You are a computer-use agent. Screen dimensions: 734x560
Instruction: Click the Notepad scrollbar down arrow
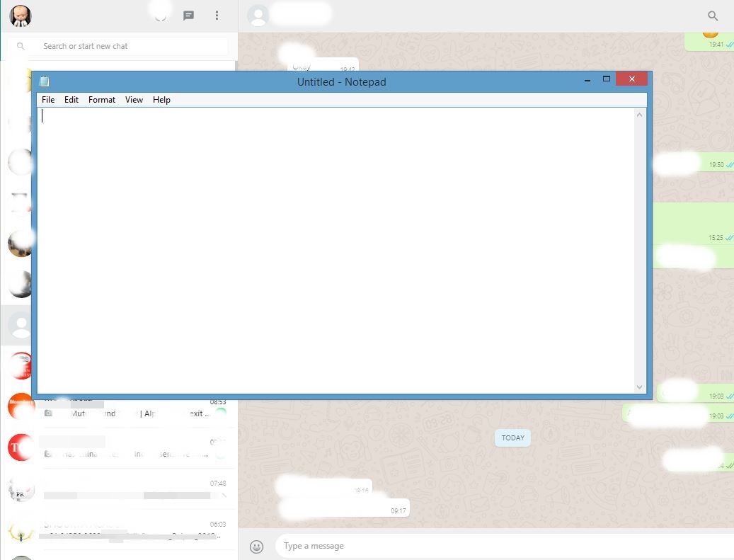639,387
